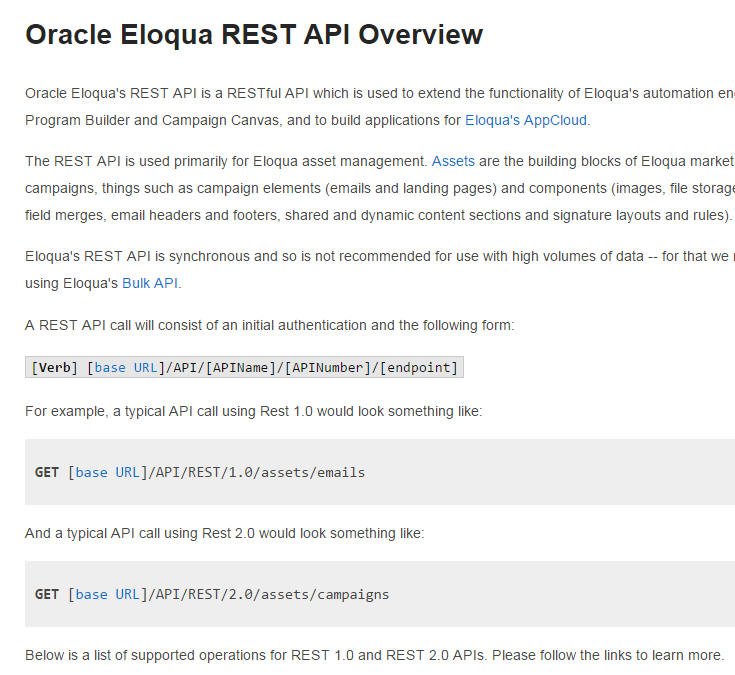Click the [endpoint] placeholder in the snippet
Screen dimensions: 735x675
[418, 367]
